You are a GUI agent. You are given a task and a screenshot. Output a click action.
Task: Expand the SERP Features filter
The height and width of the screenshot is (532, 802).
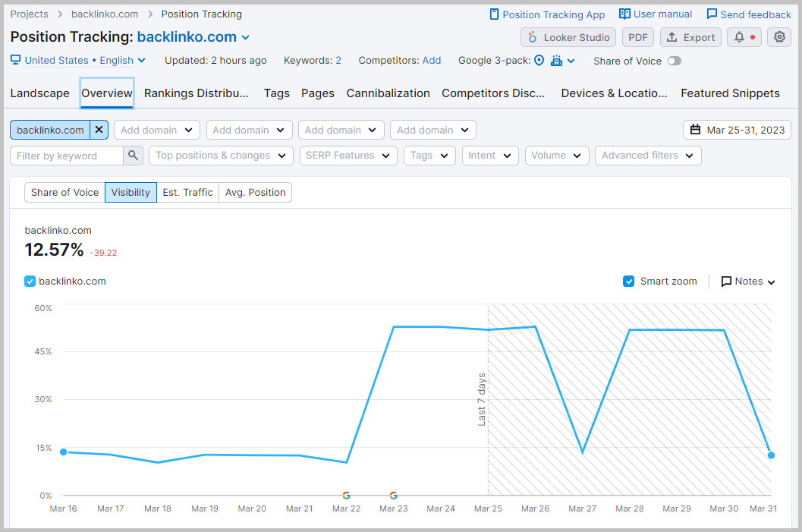pyautogui.click(x=348, y=156)
